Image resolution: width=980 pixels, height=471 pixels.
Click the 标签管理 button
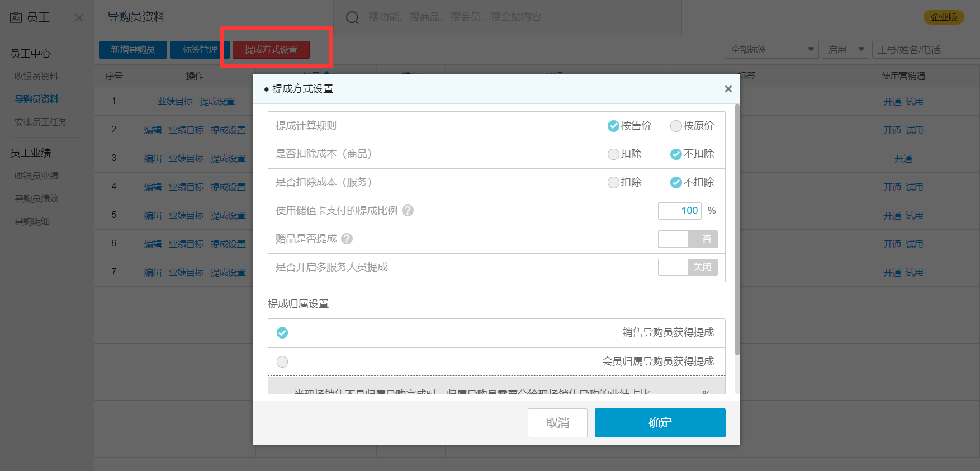pyautogui.click(x=200, y=50)
